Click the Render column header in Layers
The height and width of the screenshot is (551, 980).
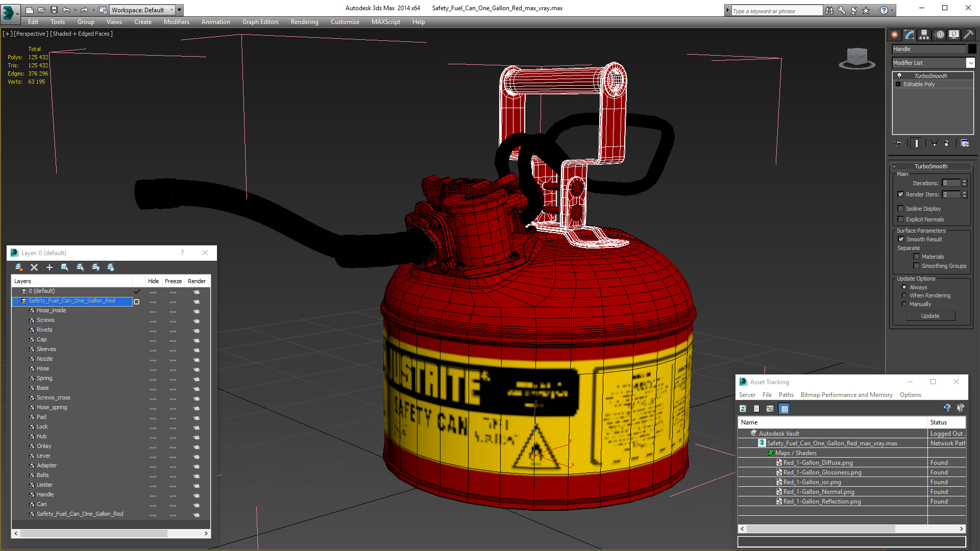click(197, 281)
